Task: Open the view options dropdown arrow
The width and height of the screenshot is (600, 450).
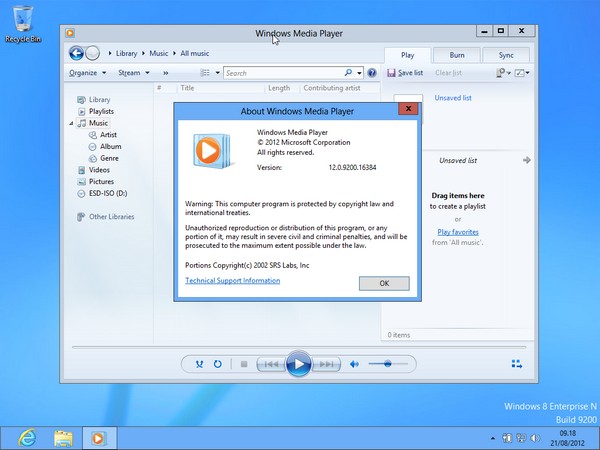Action: (x=217, y=73)
